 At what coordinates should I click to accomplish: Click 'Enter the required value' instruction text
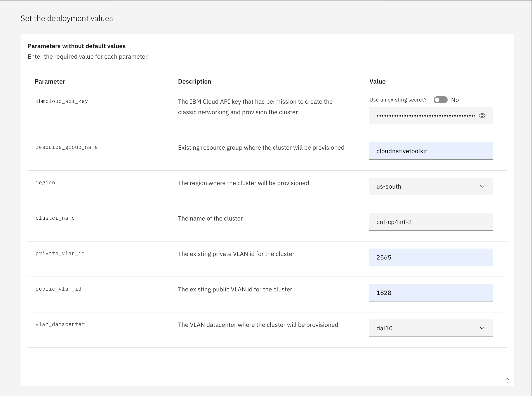tap(88, 57)
